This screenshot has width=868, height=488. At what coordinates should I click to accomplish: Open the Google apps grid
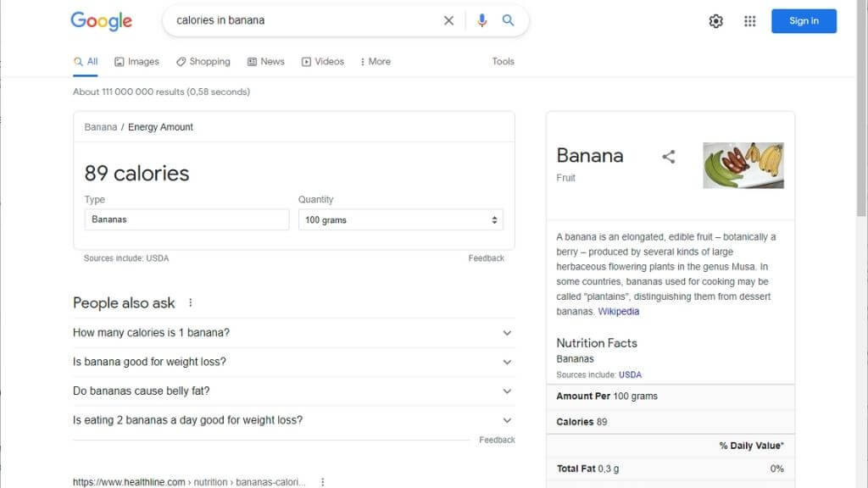click(x=750, y=21)
